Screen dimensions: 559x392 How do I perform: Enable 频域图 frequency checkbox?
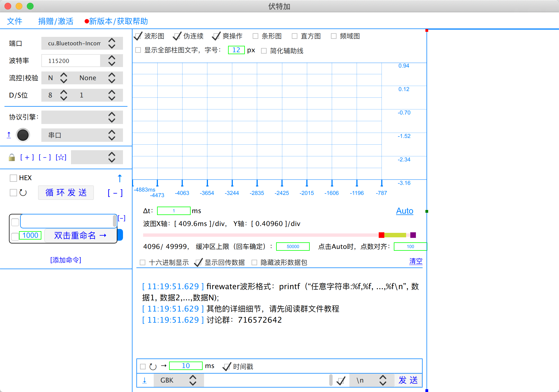(333, 36)
